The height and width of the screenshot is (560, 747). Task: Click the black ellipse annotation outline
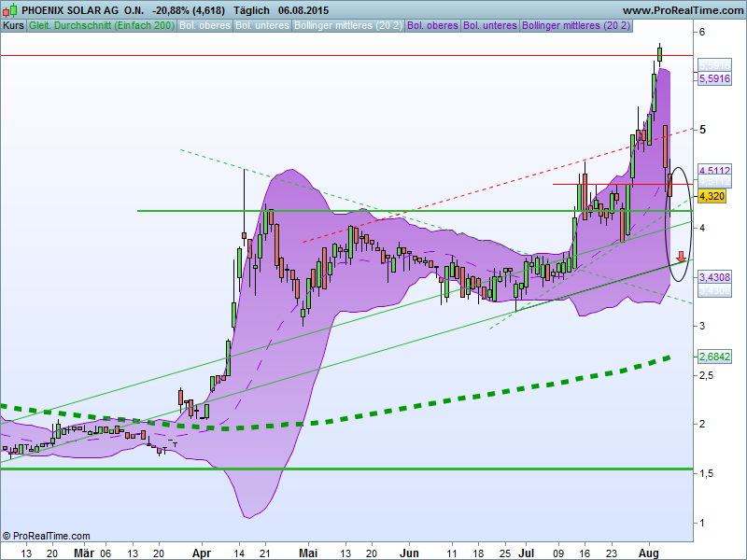(666, 224)
